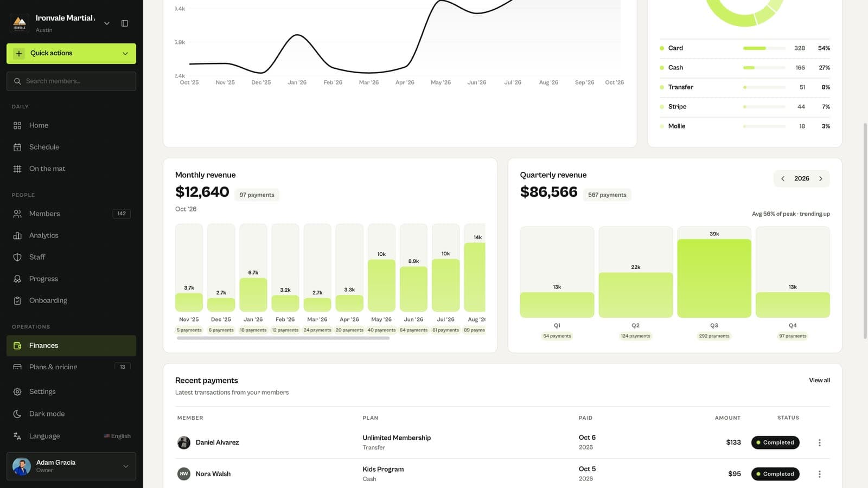This screenshot has width=868, height=488.
Task: Open Settings gear item
Action: tap(71, 391)
